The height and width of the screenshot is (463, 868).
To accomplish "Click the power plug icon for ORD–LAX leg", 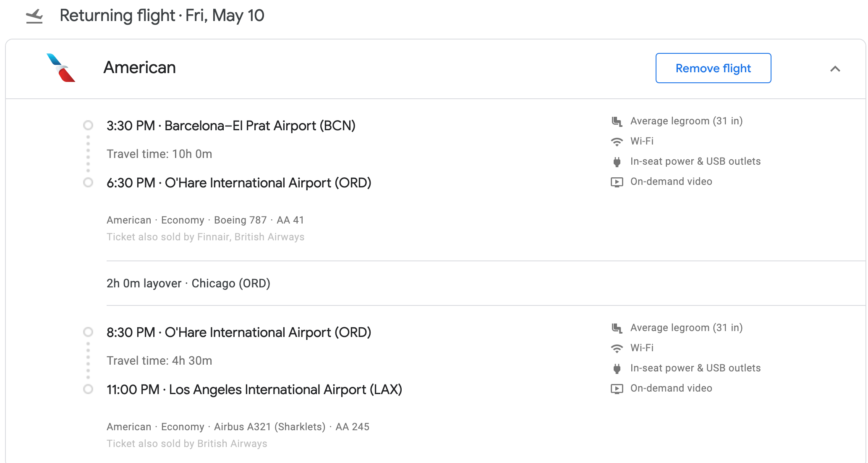I will click(x=617, y=368).
